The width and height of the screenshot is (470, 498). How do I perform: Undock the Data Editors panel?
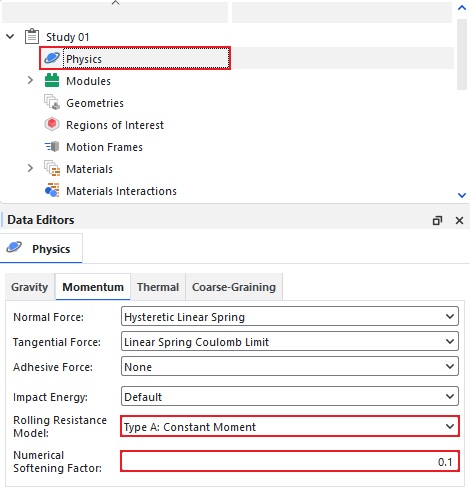(437, 220)
